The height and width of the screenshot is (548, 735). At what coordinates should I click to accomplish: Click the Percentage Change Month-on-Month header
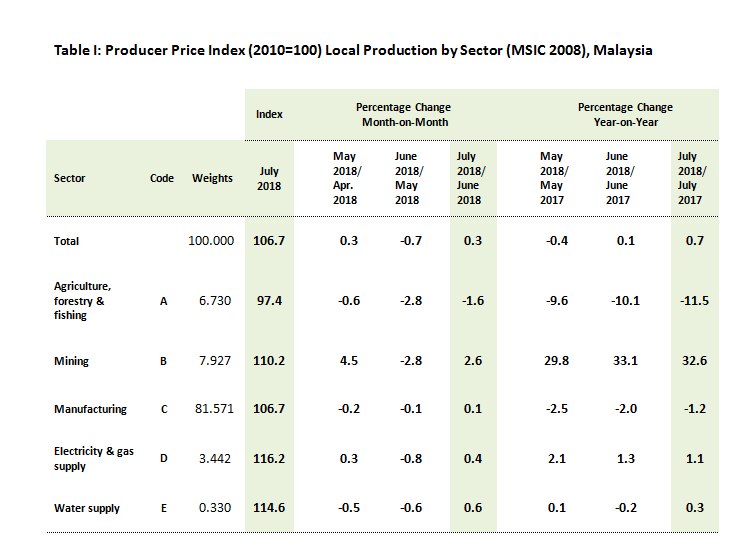coord(403,114)
